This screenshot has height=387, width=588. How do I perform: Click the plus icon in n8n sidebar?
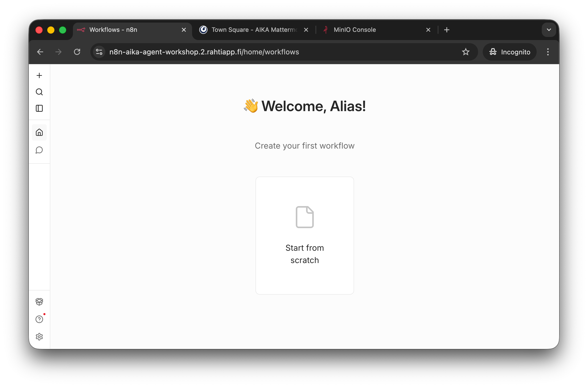(39, 75)
